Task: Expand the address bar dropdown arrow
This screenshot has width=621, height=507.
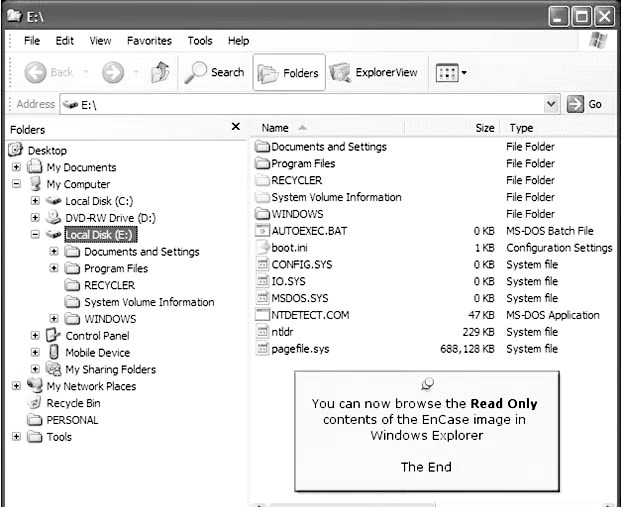Action: point(551,104)
